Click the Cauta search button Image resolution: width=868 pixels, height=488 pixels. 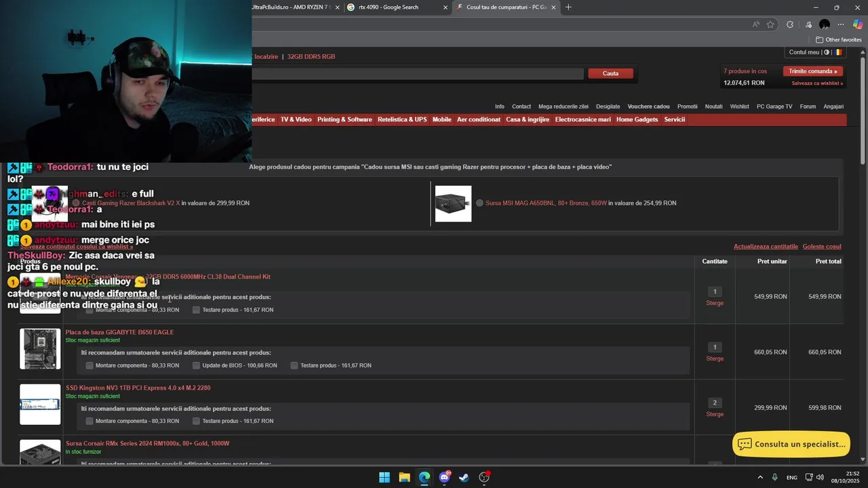click(610, 73)
